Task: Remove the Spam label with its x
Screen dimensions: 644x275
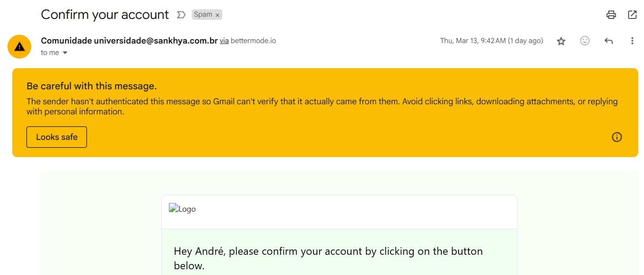Action: point(217,15)
